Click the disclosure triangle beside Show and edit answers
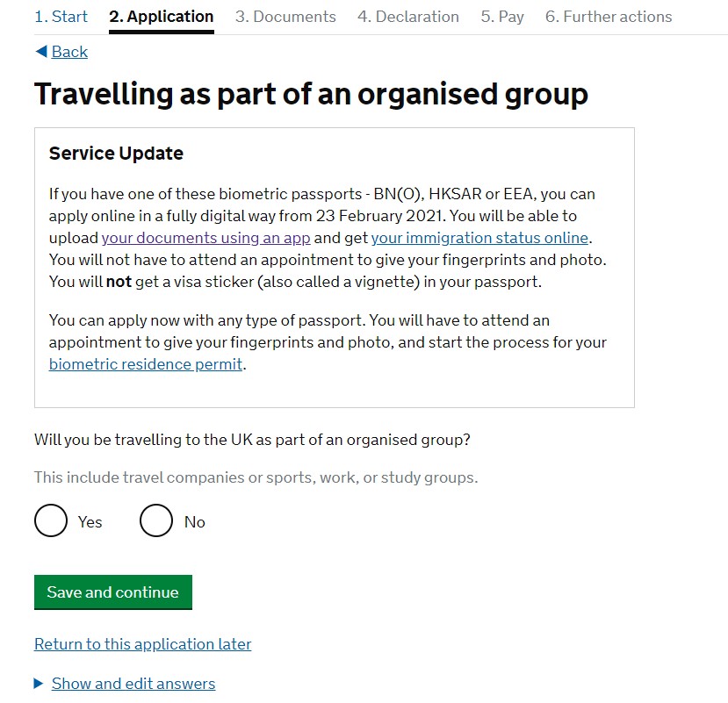The width and height of the screenshot is (728, 703). click(39, 684)
